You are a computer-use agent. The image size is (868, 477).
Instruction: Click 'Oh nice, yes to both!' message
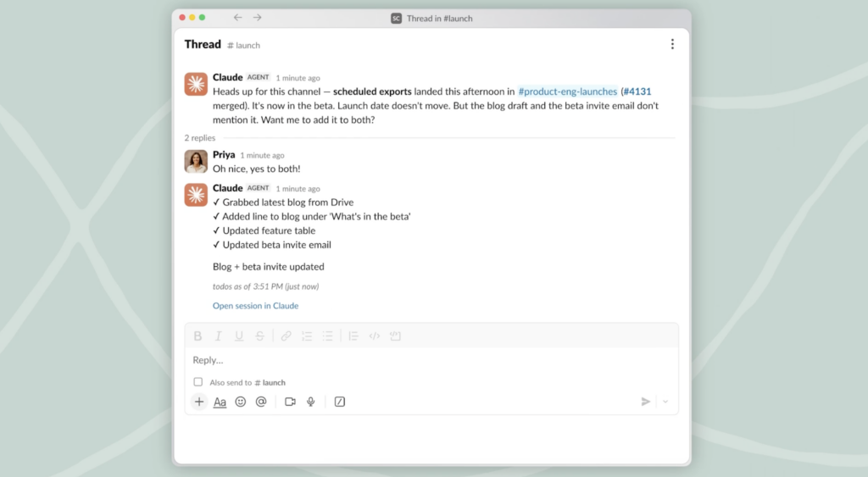(x=256, y=169)
